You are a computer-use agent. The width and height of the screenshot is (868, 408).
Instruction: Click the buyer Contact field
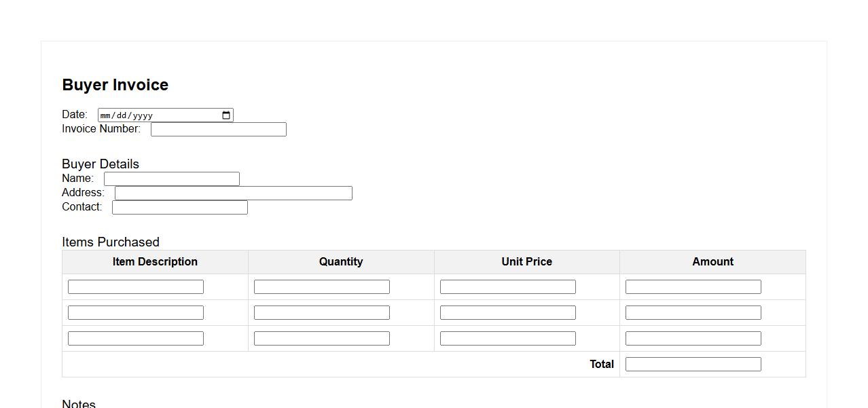[179, 208]
